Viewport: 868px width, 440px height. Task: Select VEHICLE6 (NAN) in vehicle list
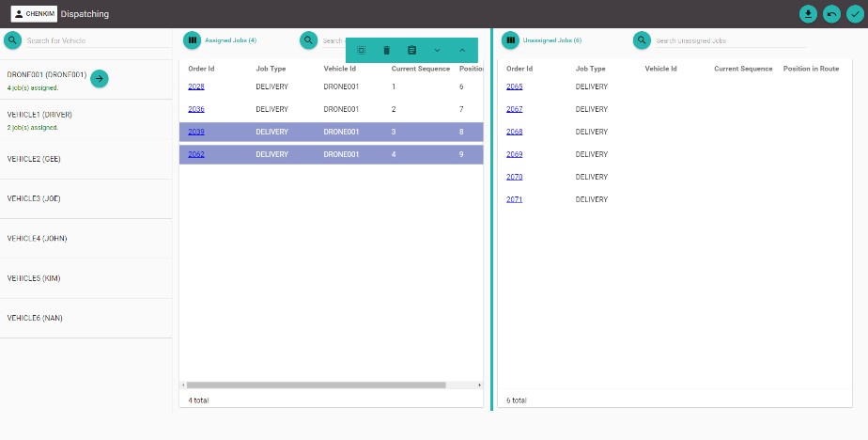pos(85,318)
